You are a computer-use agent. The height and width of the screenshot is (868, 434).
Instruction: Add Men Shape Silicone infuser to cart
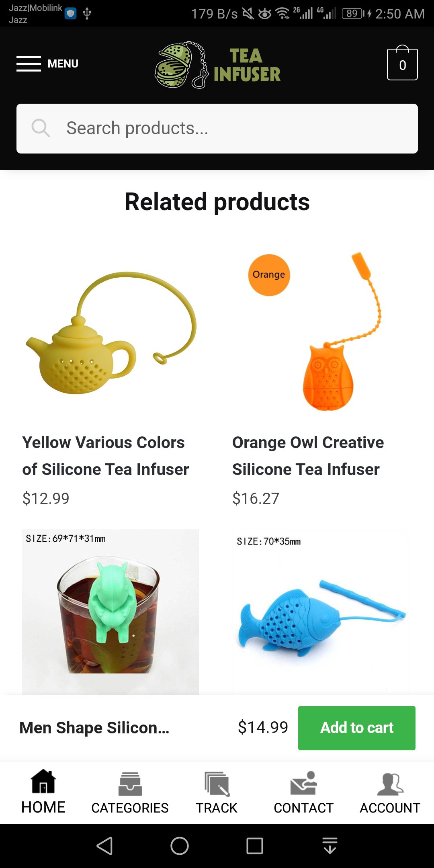click(x=357, y=728)
